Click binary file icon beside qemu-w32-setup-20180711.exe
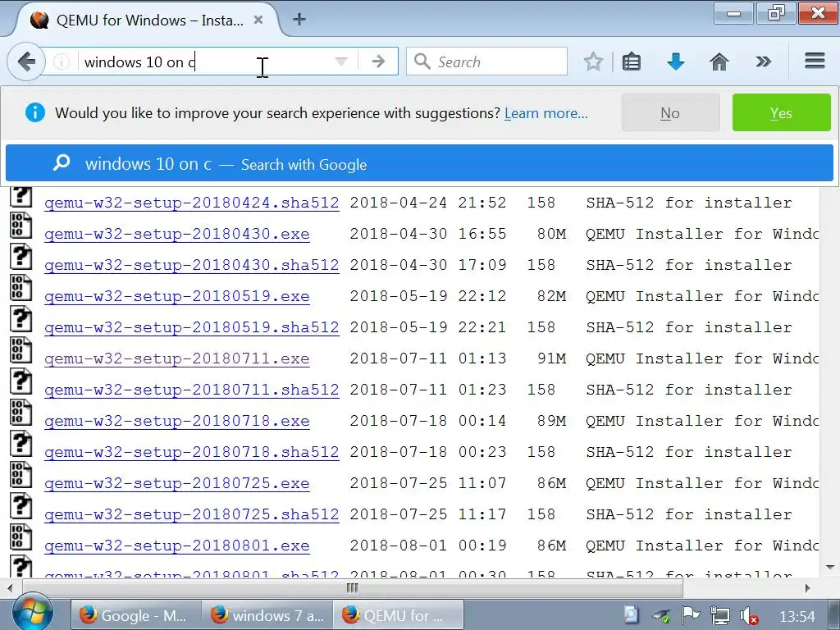Screen dimensions: 840x630 click(21, 350)
